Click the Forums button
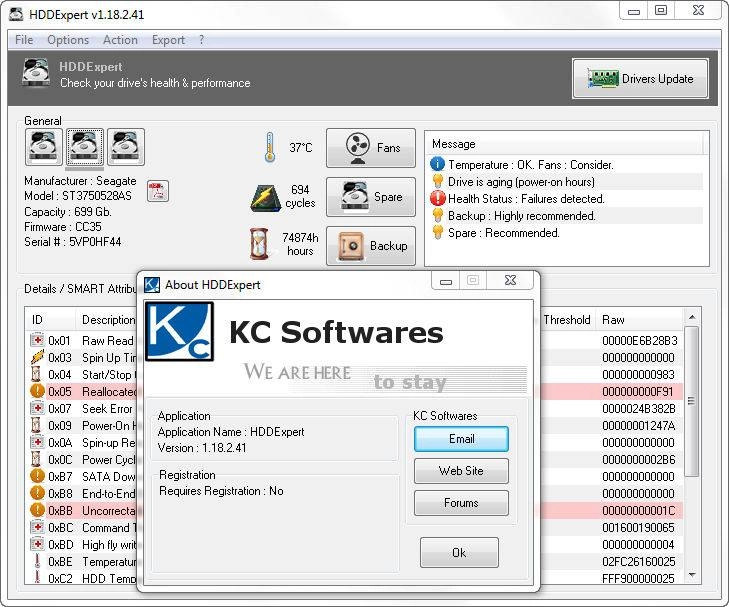The height and width of the screenshot is (607, 729). pyautogui.click(x=461, y=503)
